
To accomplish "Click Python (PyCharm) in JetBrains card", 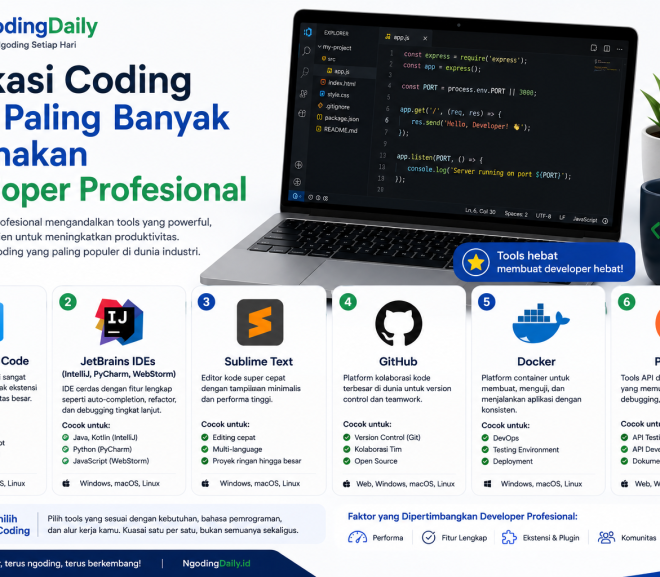I will [x=102, y=449].
